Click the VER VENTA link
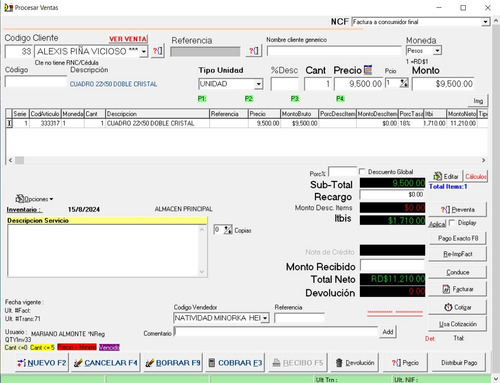The height and width of the screenshot is (383, 500). 128,39
